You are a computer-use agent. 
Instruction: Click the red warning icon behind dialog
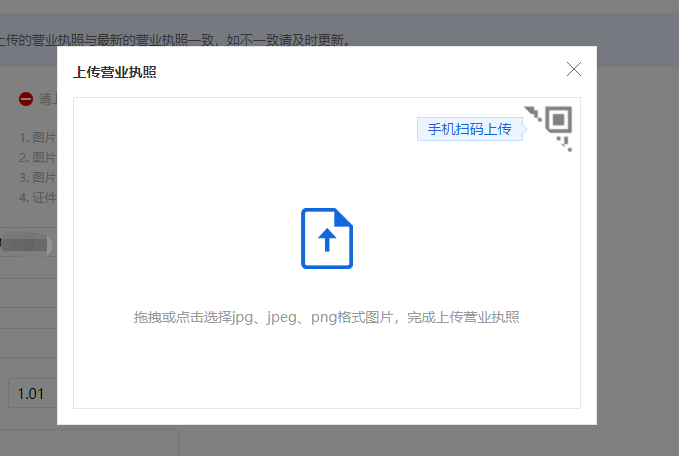[x=26, y=99]
